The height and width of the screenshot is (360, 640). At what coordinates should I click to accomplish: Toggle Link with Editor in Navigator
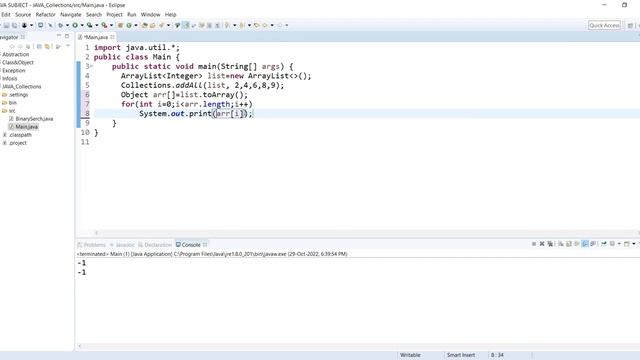47,47
